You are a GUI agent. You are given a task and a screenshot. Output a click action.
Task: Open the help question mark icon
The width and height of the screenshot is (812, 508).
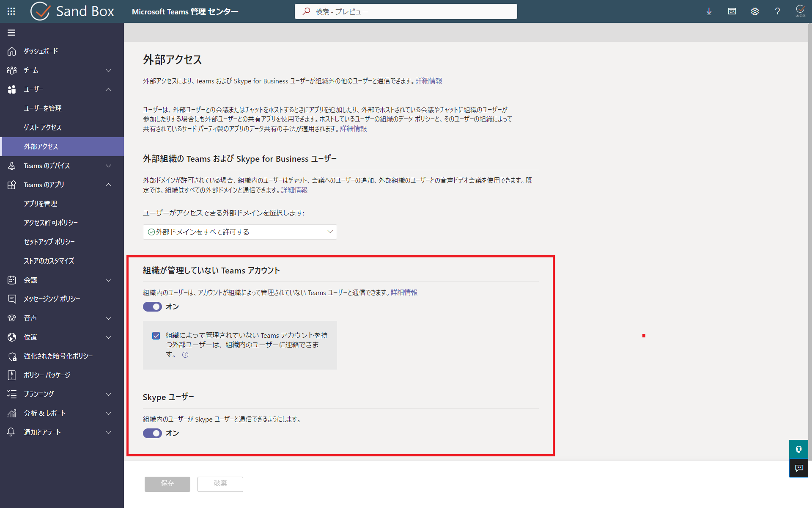(777, 11)
